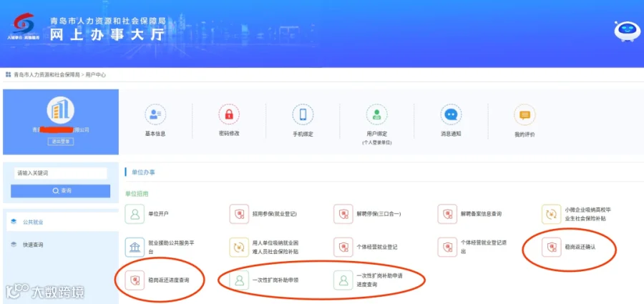Click the 单位开户 text label
The width and height of the screenshot is (644, 304).
pos(158,214)
